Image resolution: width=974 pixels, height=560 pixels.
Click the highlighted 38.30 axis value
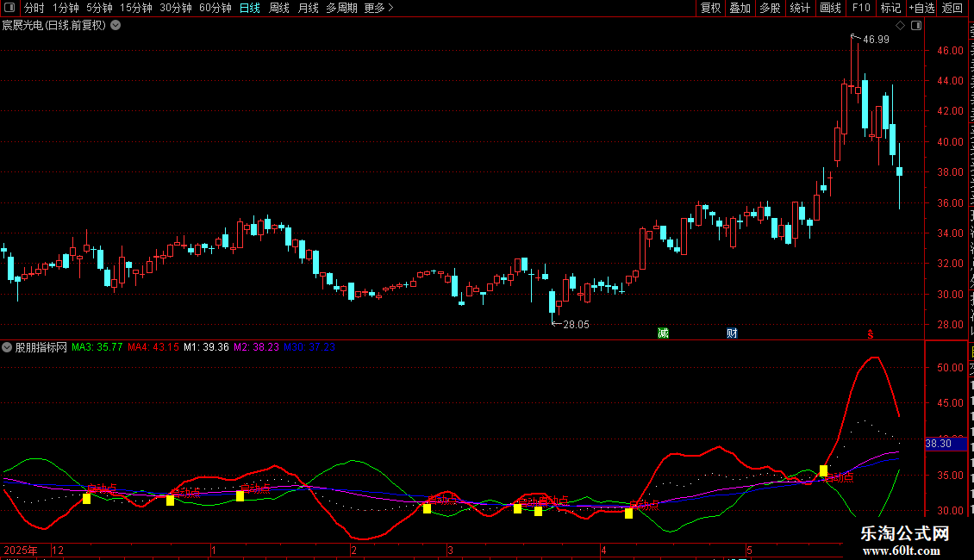tap(946, 444)
